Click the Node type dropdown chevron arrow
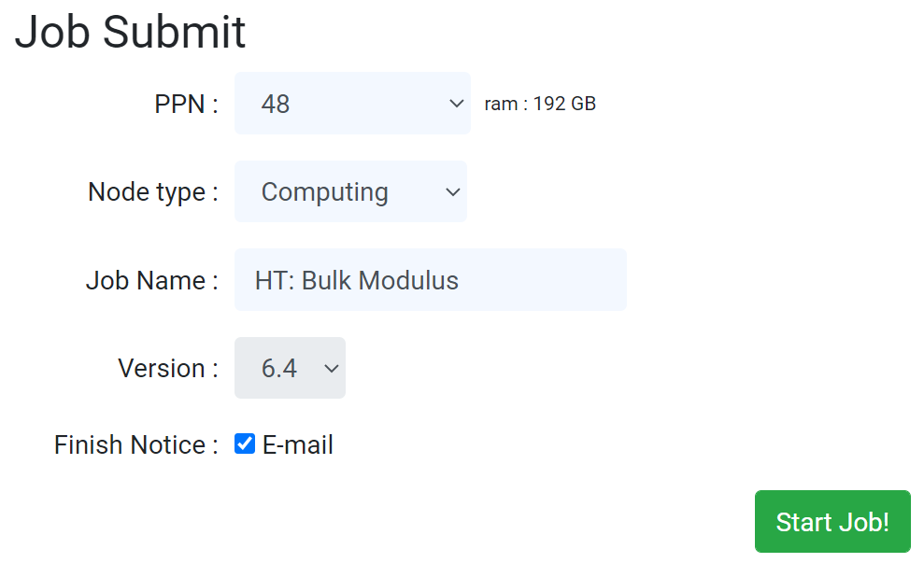The height and width of the screenshot is (563, 924). click(452, 192)
